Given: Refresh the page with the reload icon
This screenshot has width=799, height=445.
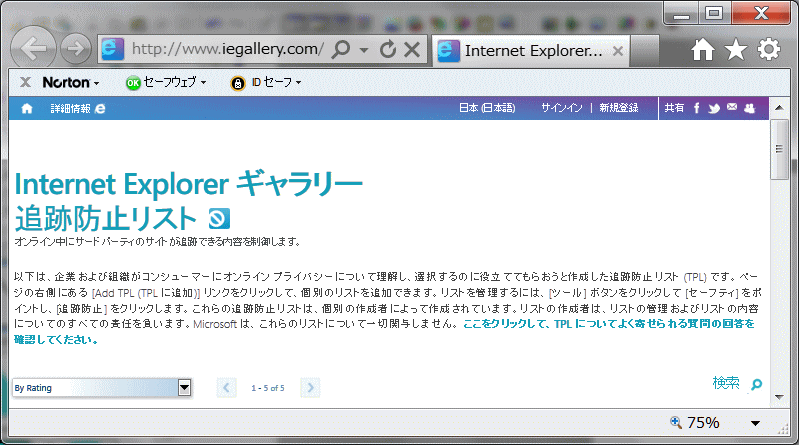Looking at the screenshot, I should click(x=388, y=49).
